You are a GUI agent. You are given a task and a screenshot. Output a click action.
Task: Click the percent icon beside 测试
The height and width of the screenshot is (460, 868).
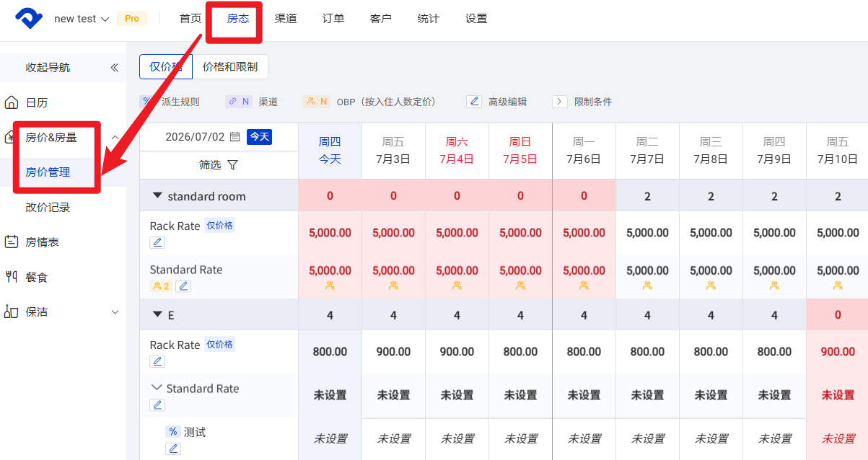[173, 432]
